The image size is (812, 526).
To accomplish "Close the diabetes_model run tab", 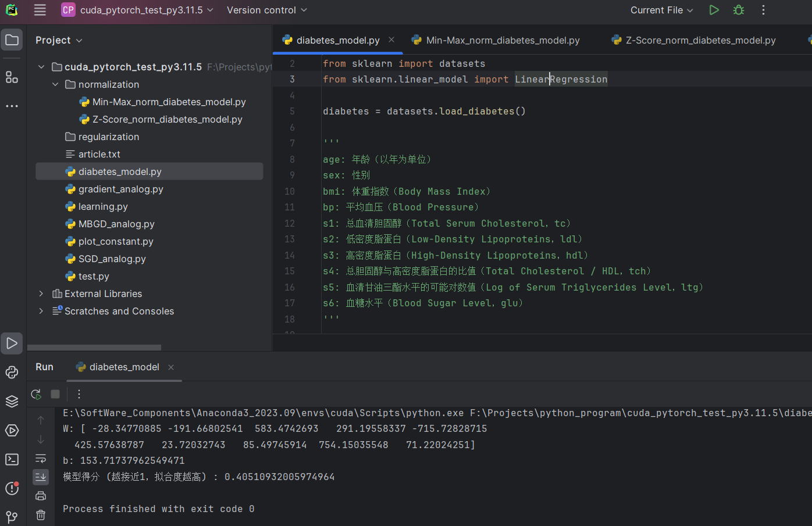I will (171, 367).
